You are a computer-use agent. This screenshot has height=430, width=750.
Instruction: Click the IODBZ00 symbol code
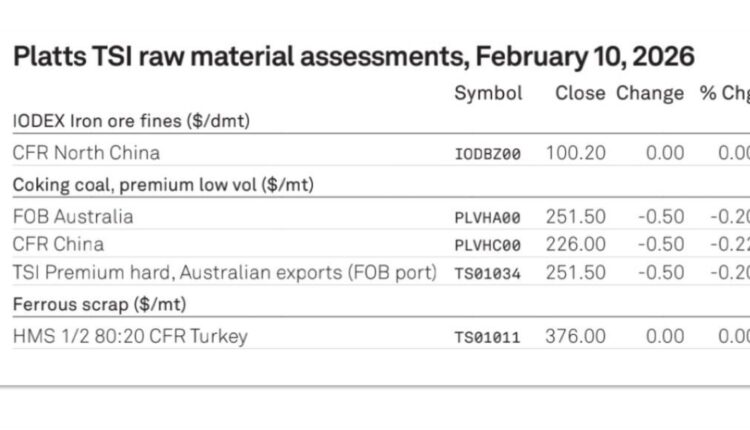[487, 155]
